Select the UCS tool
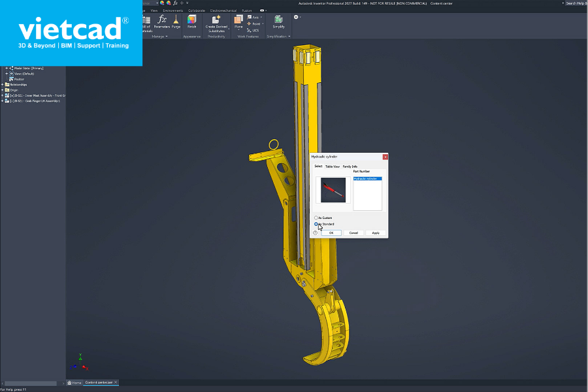Screen dimensions: 588x392 pos(253,31)
